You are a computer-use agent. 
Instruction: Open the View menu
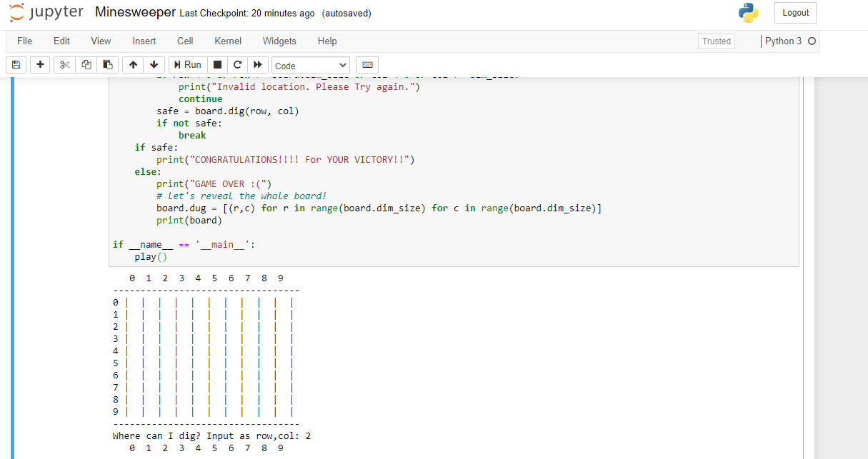[x=101, y=41]
